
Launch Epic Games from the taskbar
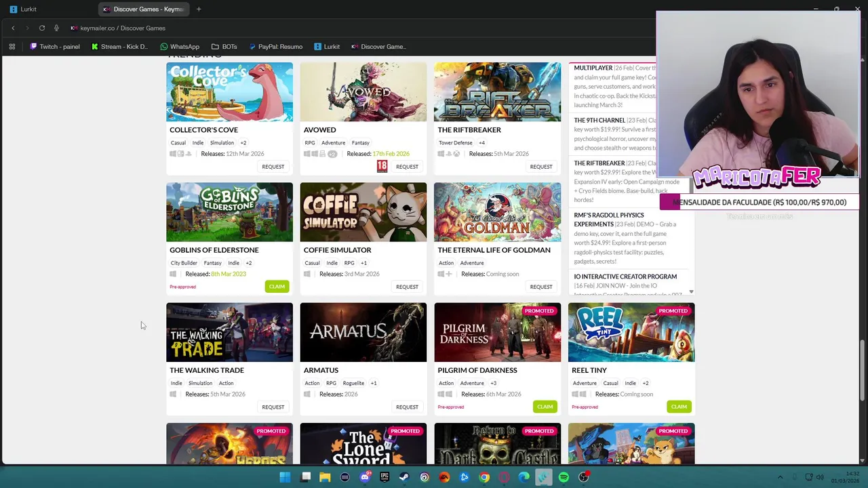click(384, 477)
